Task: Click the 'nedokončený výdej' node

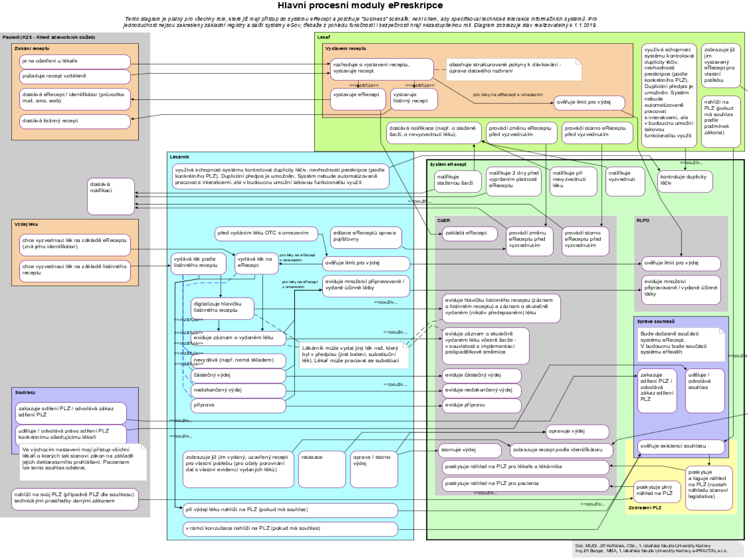Action: point(238,390)
